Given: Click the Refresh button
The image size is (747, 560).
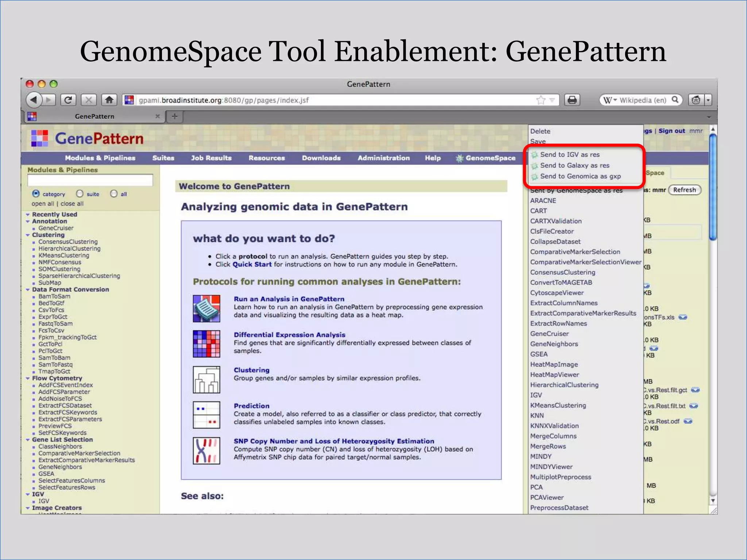Looking at the screenshot, I should 684,190.
